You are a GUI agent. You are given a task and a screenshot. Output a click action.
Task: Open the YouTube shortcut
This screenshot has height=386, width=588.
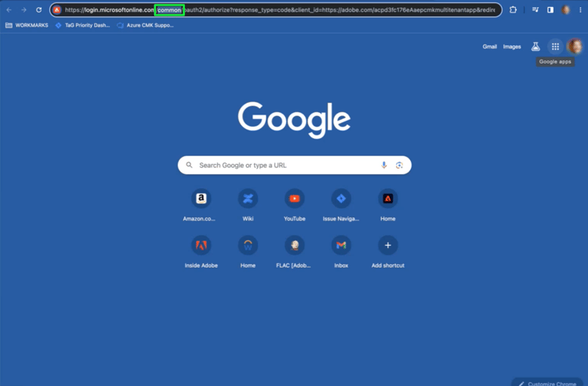[294, 206]
